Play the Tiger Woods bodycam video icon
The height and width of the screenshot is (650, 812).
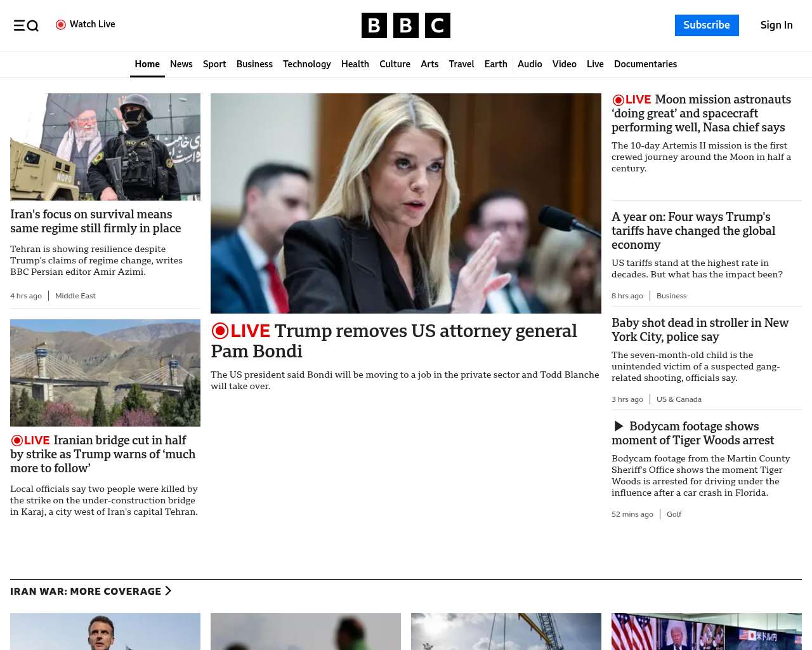[619, 427]
